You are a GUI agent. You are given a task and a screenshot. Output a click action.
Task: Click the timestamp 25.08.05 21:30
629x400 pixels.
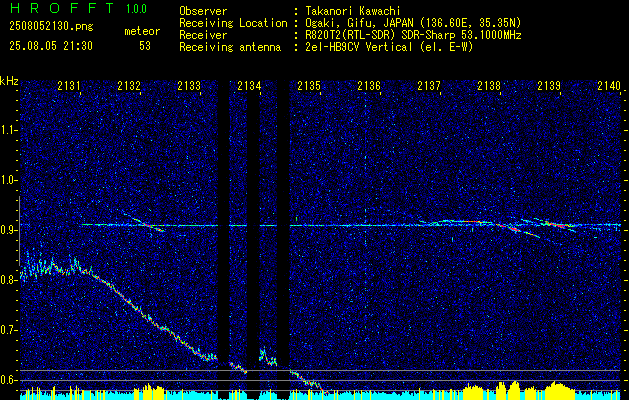tap(51, 46)
